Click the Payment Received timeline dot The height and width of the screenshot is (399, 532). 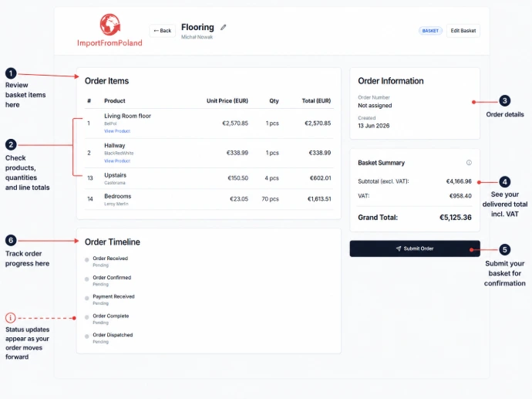[87, 298]
